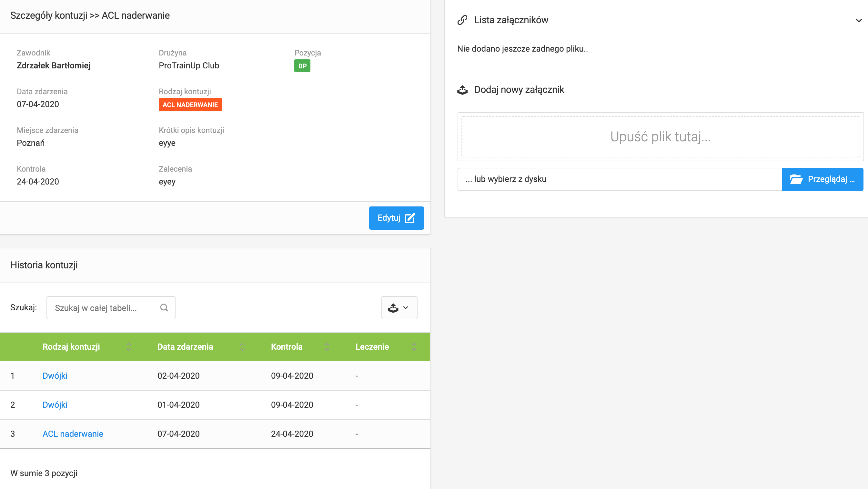Viewport: 868px width, 489px height.
Task: Open the ACL naderwanie history link
Action: (73, 434)
